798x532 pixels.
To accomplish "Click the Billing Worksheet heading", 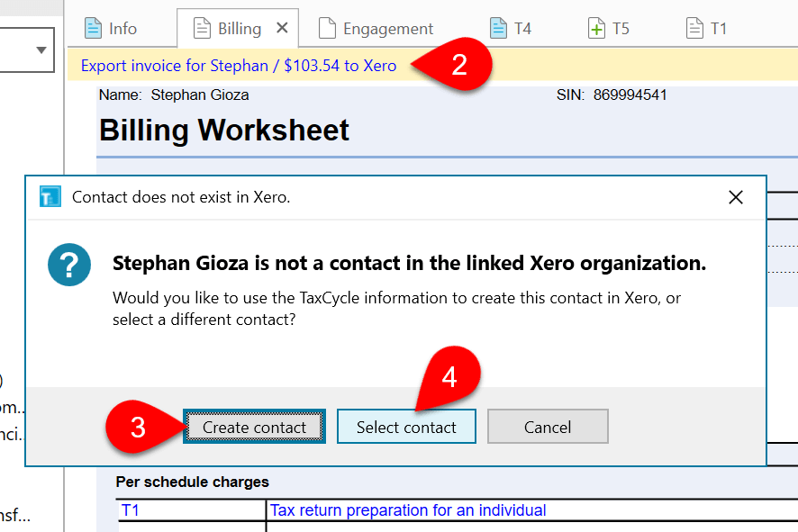I will point(224,131).
